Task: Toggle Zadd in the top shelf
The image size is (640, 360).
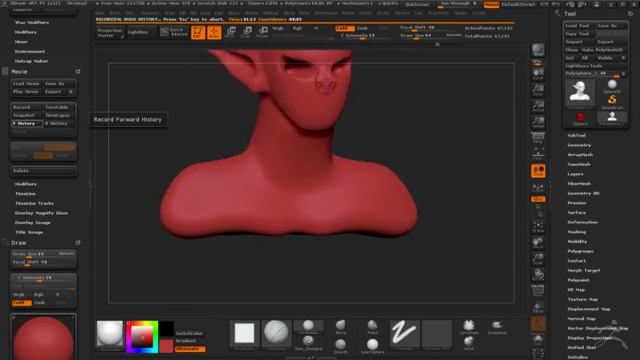Action: [x=344, y=28]
